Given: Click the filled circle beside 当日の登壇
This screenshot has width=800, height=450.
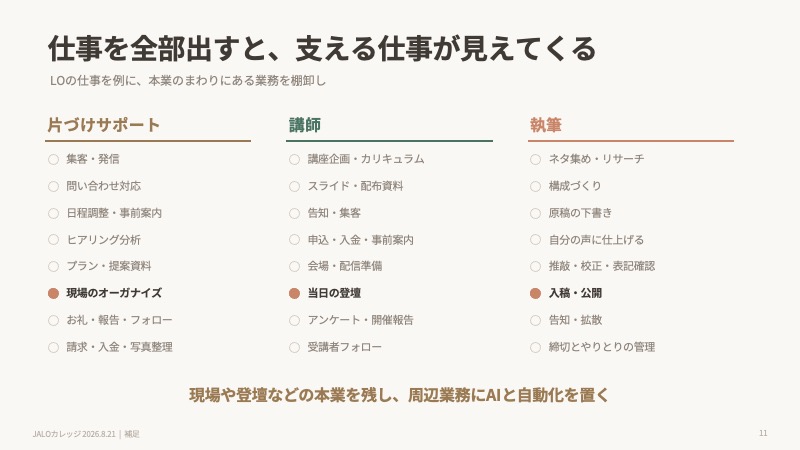Looking at the screenshot, I should tap(294, 293).
